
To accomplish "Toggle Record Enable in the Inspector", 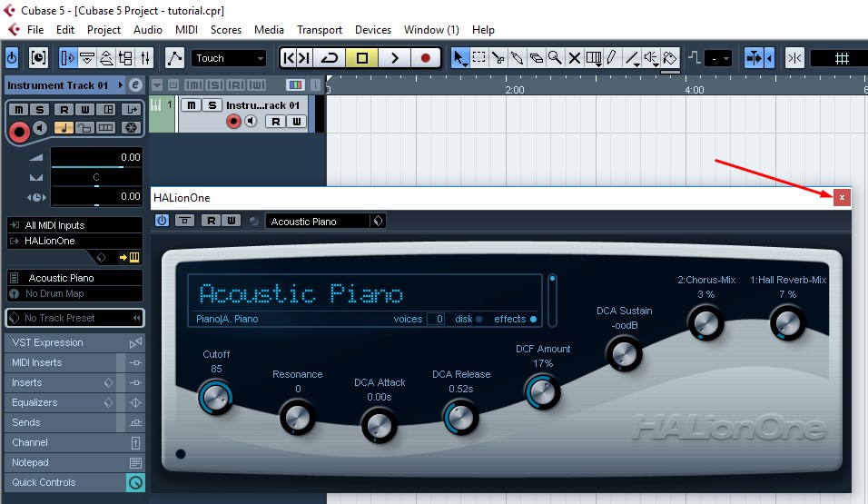I will (x=19, y=132).
